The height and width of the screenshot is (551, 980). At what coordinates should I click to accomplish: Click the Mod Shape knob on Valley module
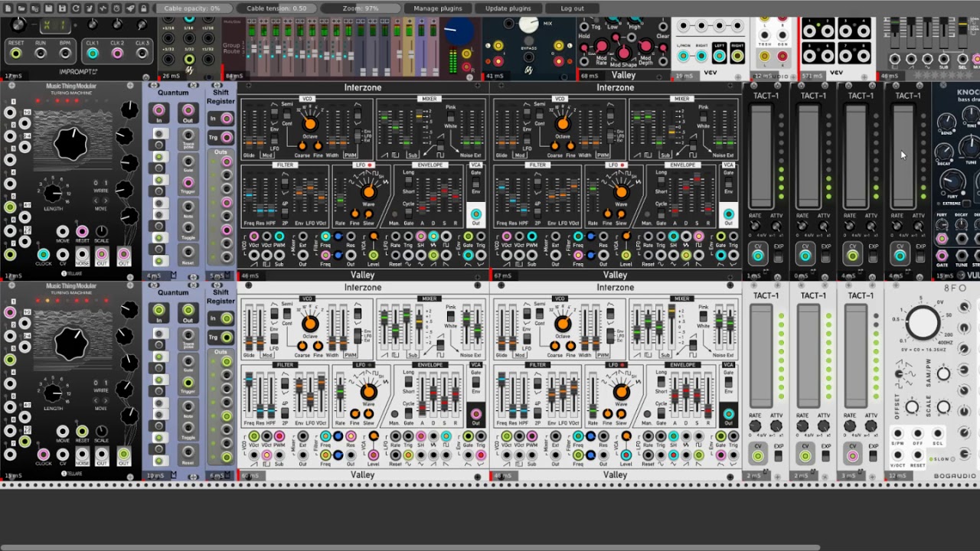click(x=624, y=51)
